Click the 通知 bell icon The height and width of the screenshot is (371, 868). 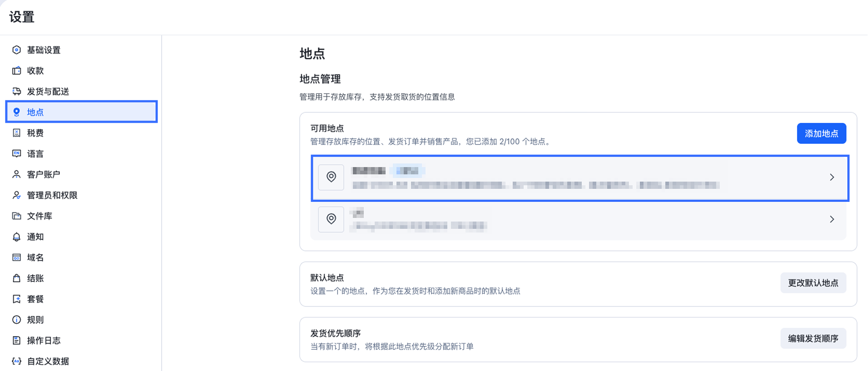(16, 237)
